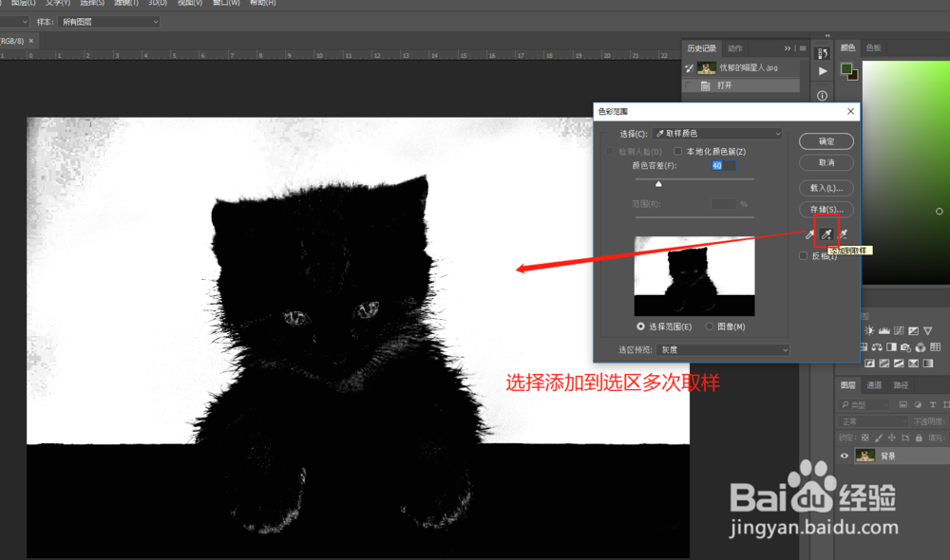Screen dimensions: 950x560
Task: Select the Subtract from Sample eyedropper
Action: [843, 234]
